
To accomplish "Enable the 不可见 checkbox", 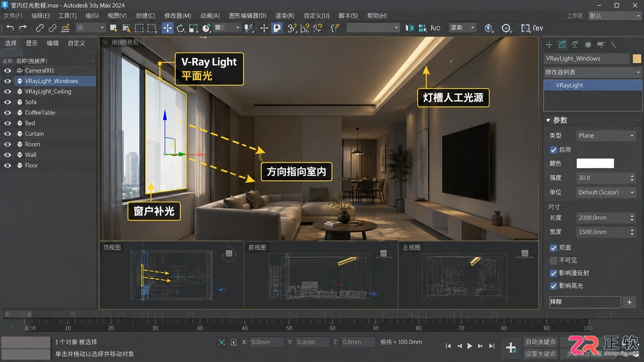I will point(553,260).
